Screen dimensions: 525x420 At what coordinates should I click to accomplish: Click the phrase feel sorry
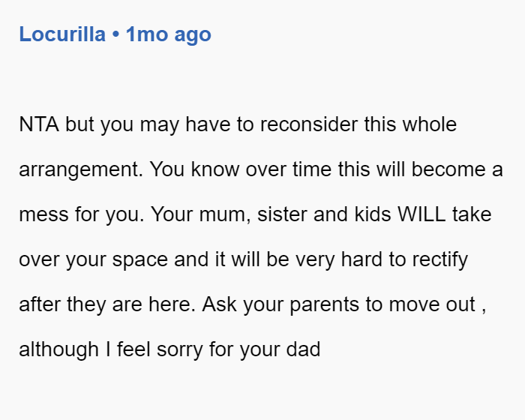(x=160, y=349)
